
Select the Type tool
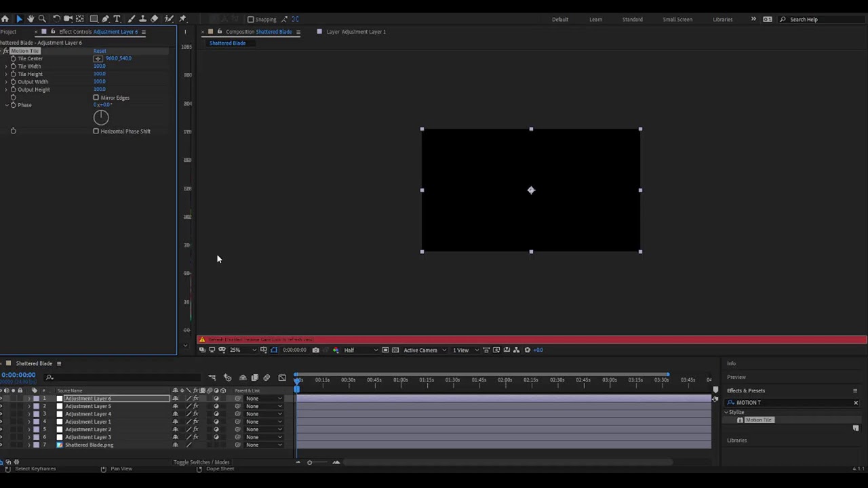coord(117,19)
